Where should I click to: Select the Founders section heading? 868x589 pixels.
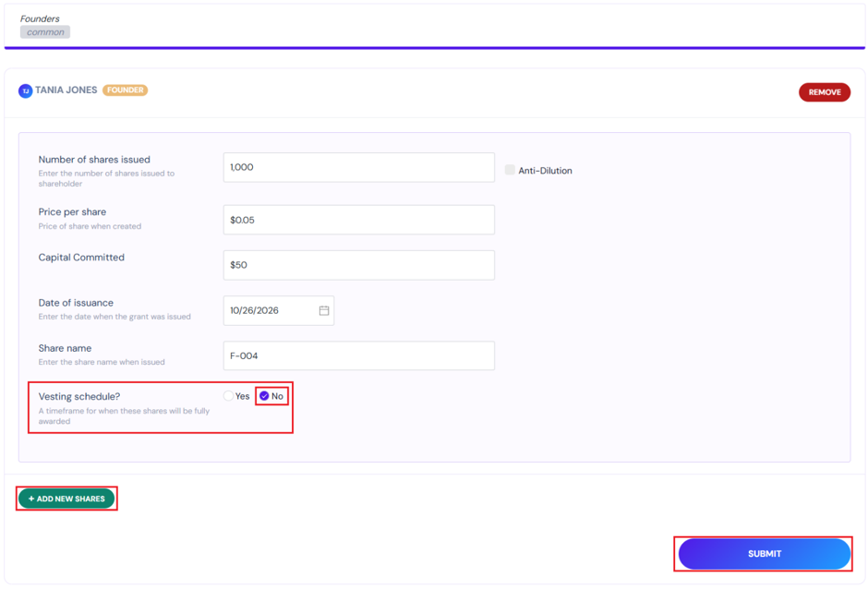click(x=40, y=18)
